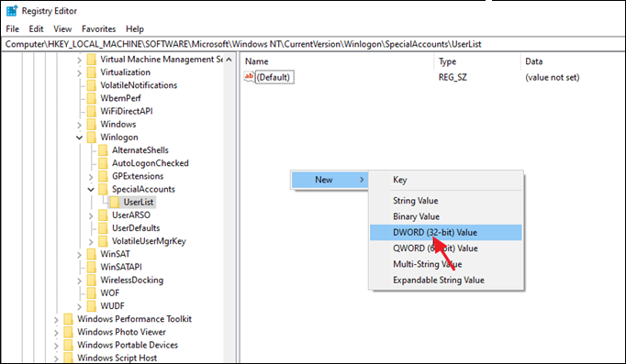Select the WiFiDirectAPI key
Viewport: 626px width, 364px height.
[x=126, y=111]
